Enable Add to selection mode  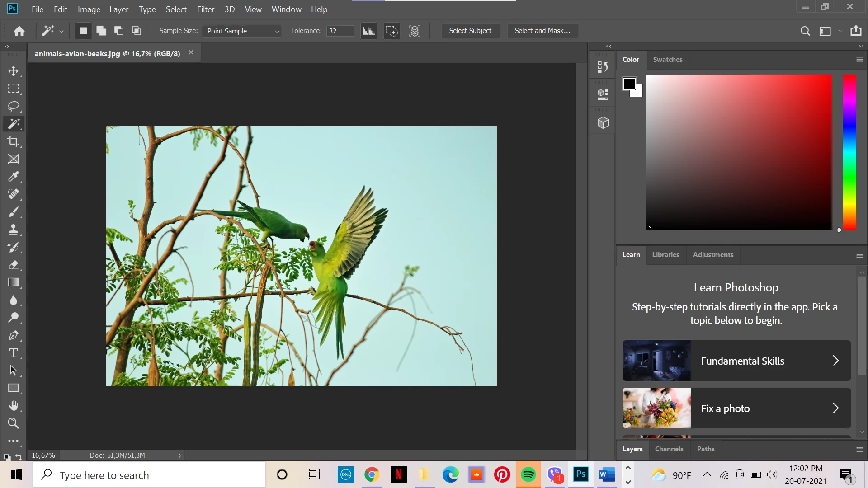(101, 31)
